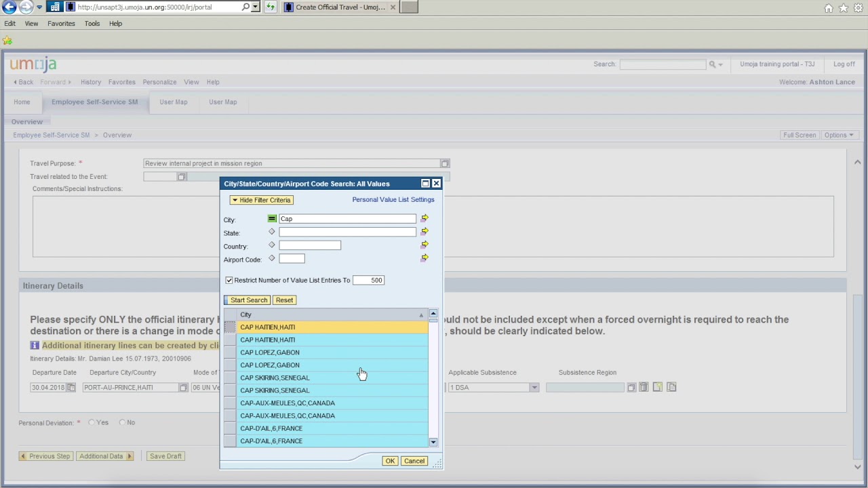Click the Start Search button
Screen dimensions: 868x488
(x=246, y=300)
